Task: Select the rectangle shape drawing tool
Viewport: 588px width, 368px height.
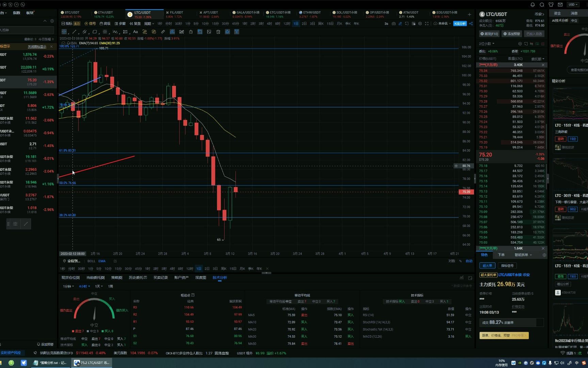Action: point(95,32)
